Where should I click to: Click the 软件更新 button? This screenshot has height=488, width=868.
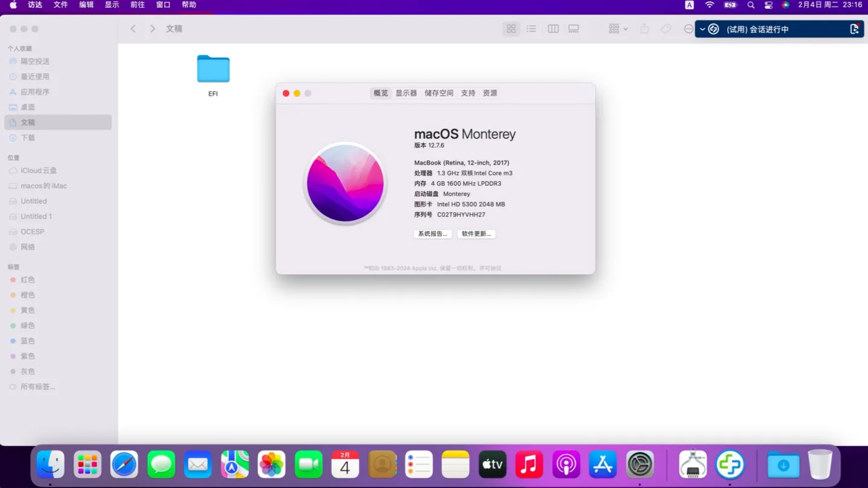476,234
